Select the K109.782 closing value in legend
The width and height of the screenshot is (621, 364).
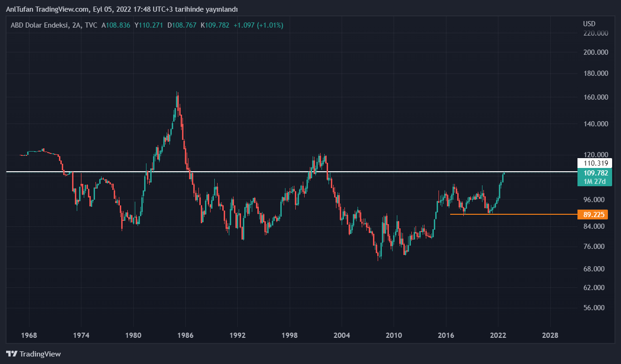(215, 25)
